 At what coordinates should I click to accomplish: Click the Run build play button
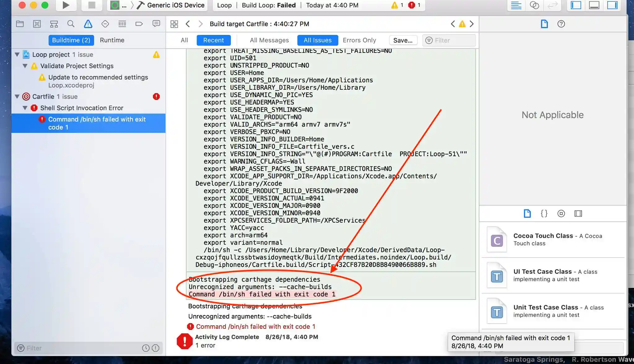coord(65,5)
